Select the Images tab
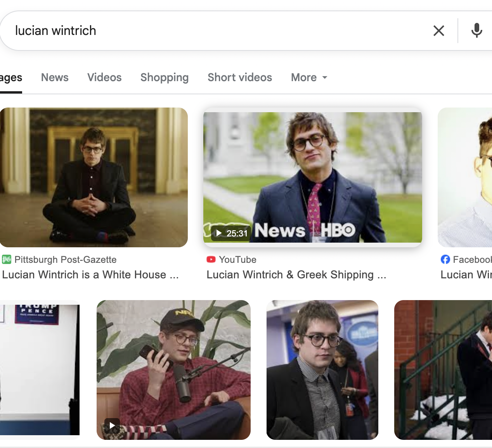Screen dimensions: 492x448 [11, 78]
